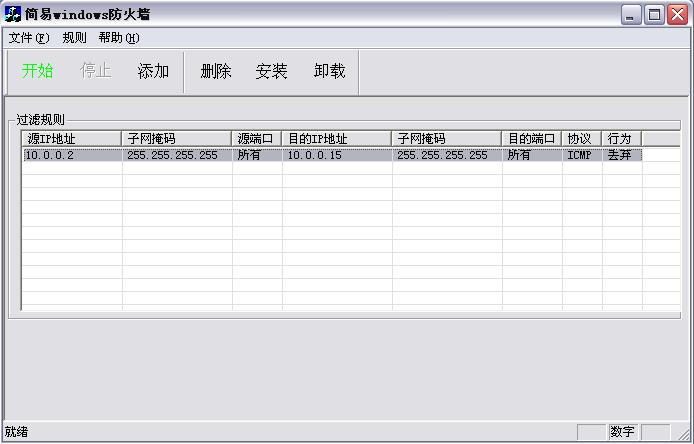The image size is (694, 444).
Task: Click the 丢弃 action cell
Action: click(x=622, y=155)
